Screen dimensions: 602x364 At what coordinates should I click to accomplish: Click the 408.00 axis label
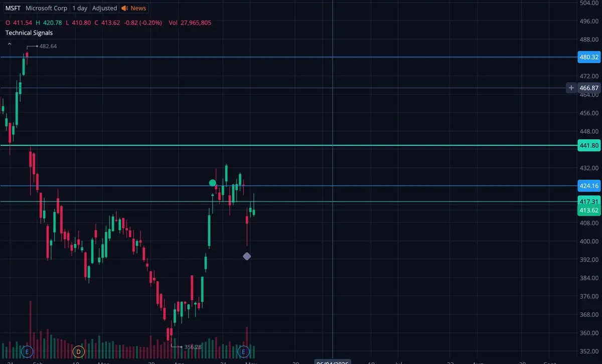click(589, 223)
